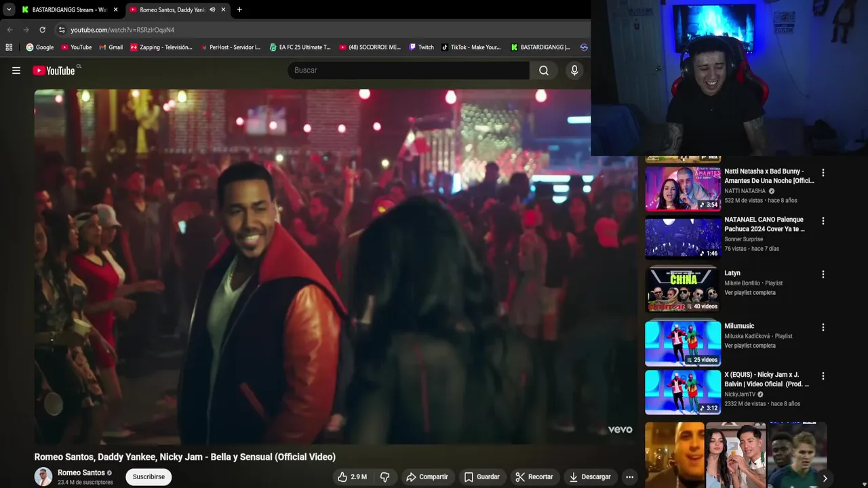
Task: Open the Milumusic playlist thumbnail
Action: [x=683, y=342]
